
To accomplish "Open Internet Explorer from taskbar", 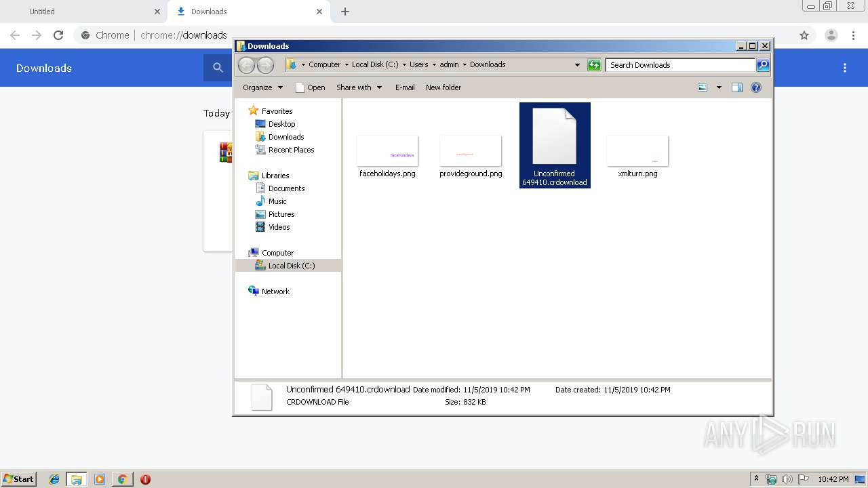I will pyautogui.click(x=54, y=479).
